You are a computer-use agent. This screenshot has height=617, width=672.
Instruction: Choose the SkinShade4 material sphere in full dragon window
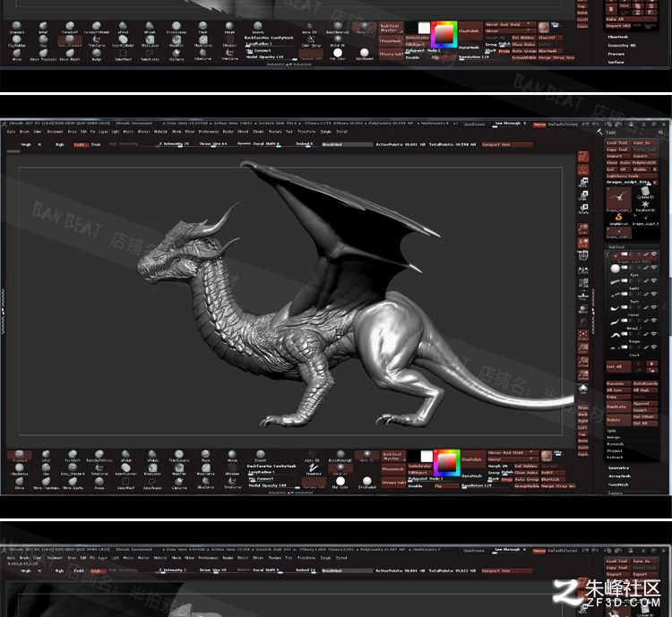(366, 483)
